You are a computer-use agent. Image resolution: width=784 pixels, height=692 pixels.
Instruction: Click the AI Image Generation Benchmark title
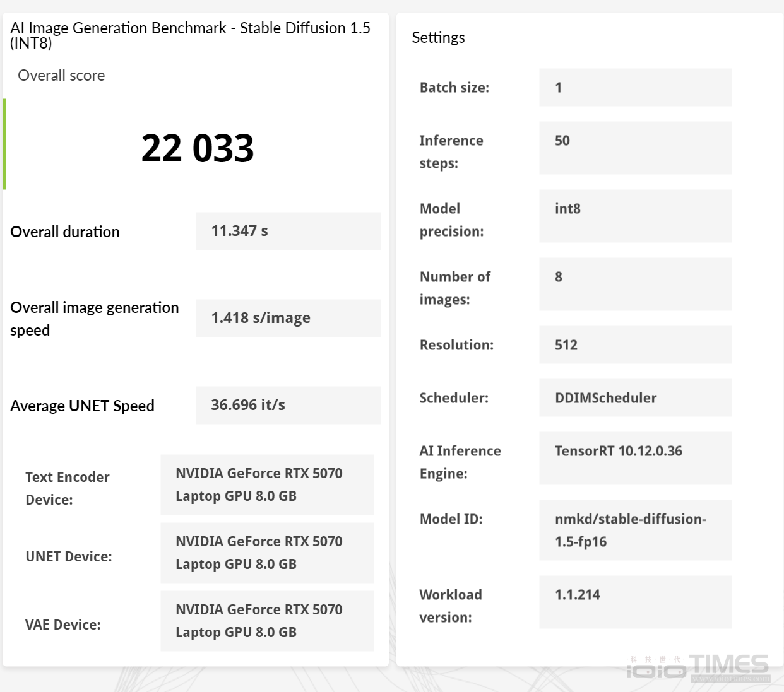pyautogui.click(x=190, y=35)
